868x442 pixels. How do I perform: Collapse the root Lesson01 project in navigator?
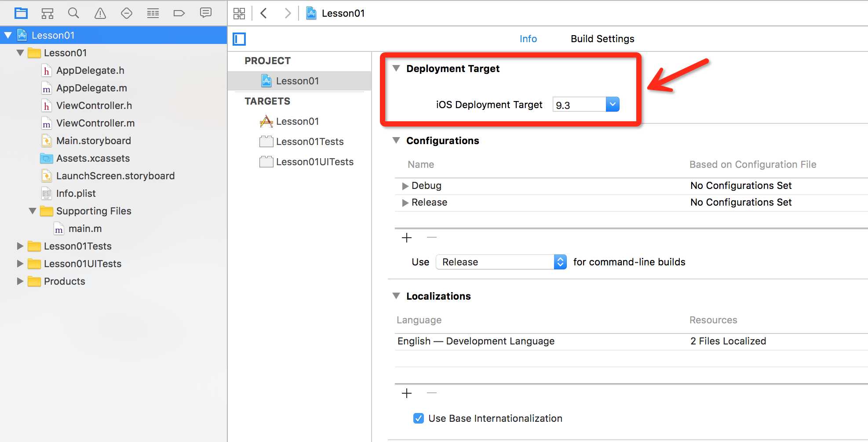click(x=8, y=35)
